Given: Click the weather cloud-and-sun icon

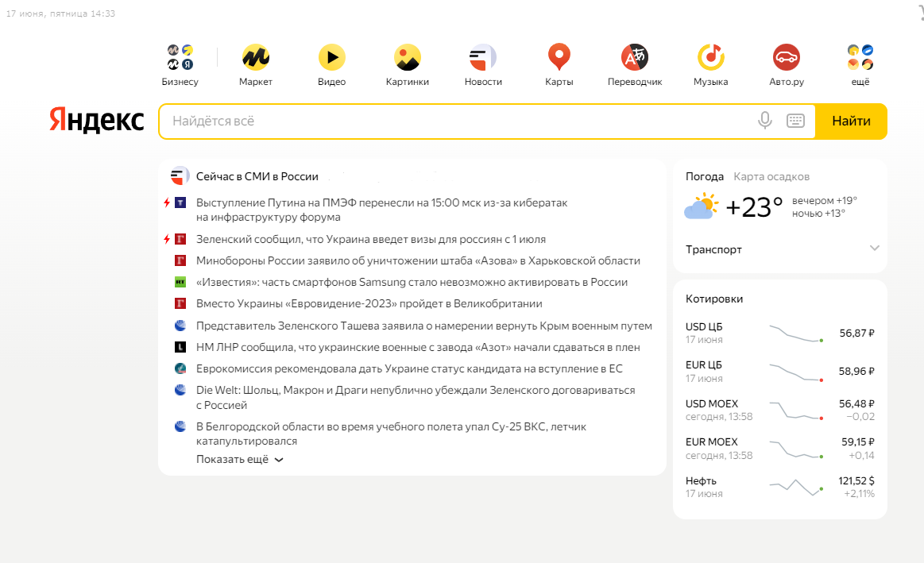Looking at the screenshot, I should pyautogui.click(x=702, y=206).
